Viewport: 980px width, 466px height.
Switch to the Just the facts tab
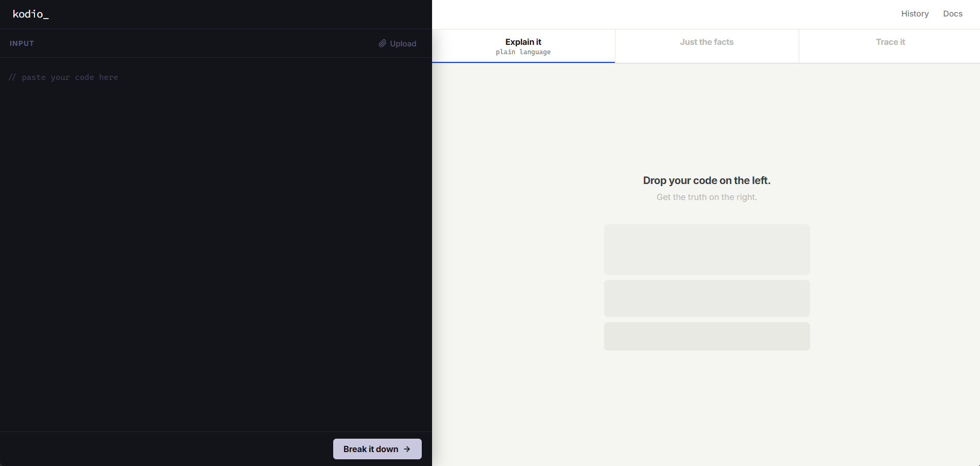[707, 42]
